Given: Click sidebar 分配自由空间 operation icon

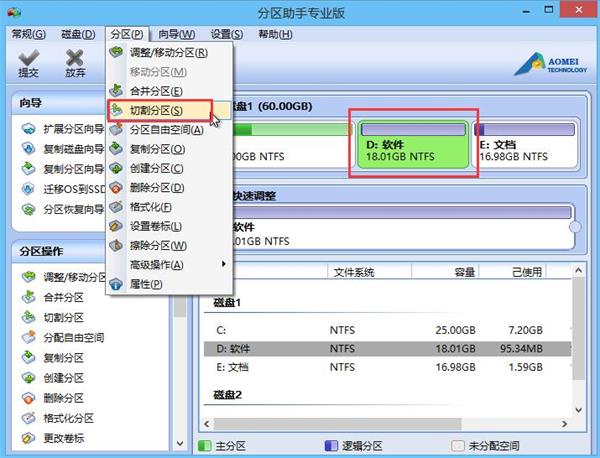Looking at the screenshot, I should 29,337.
